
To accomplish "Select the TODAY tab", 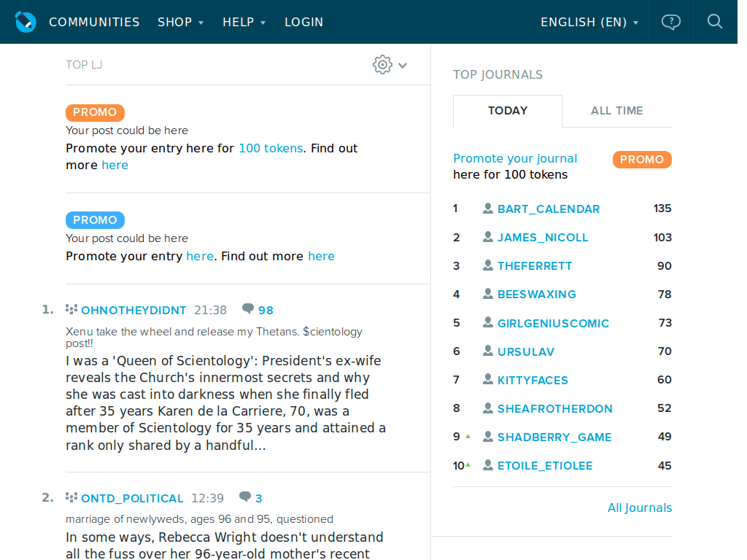I will click(507, 110).
